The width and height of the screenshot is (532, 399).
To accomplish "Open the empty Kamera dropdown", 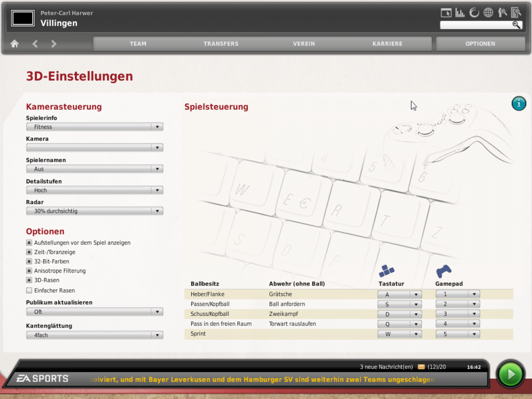I will coord(95,148).
